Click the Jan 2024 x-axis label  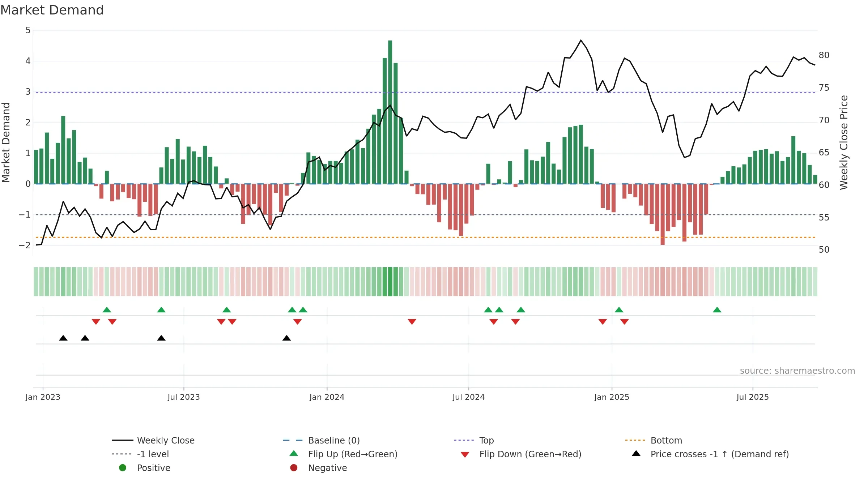click(327, 397)
